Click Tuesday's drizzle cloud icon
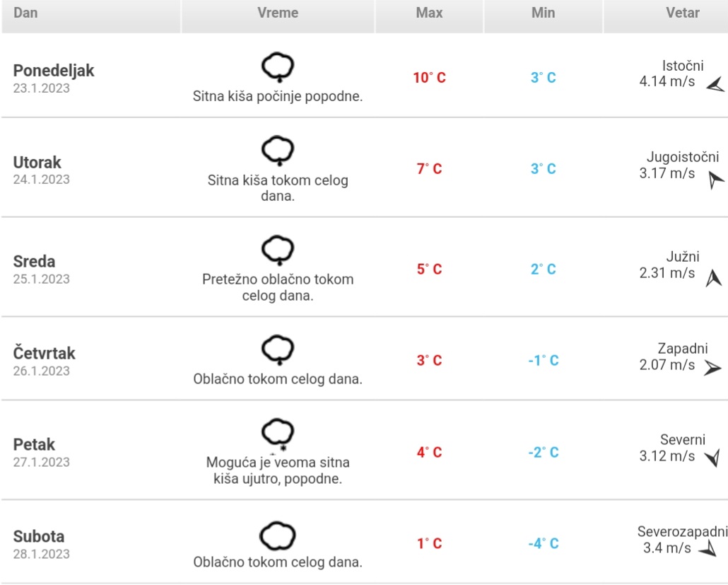This screenshot has width=728, height=585. pyautogui.click(x=278, y=151)
